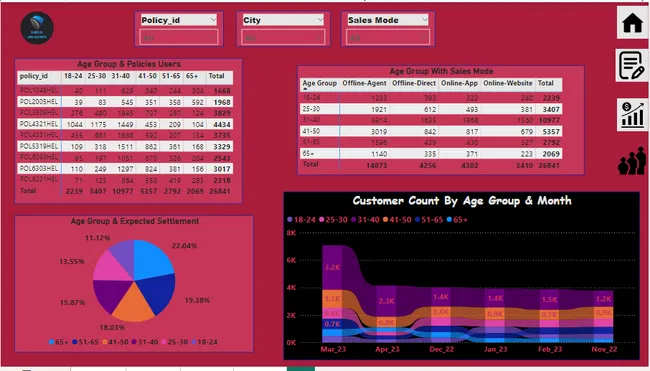
Task: Expand the Sales Mode field dropdown arrow
Action: point(424,20)
